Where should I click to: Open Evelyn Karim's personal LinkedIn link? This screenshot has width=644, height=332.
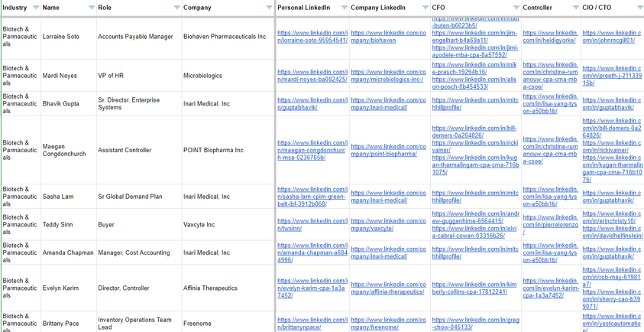tap(312, 288)
